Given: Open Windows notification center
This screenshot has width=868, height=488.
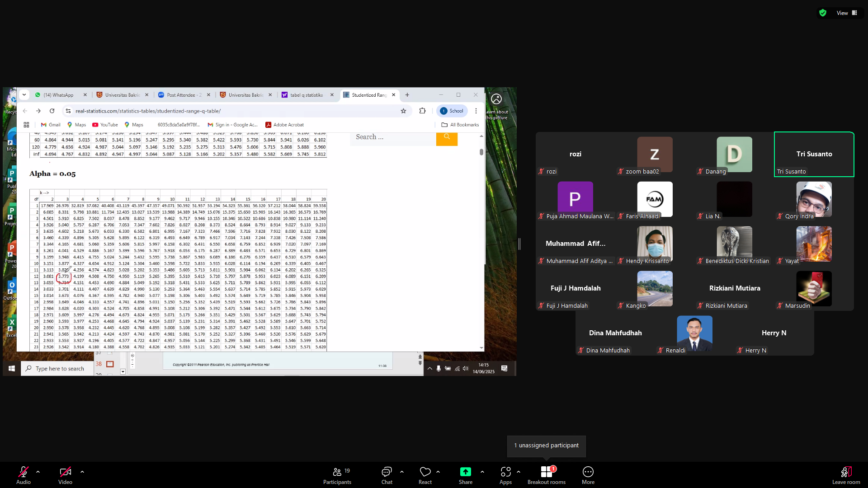Looking at the screenshot, I should pos(505,368).
